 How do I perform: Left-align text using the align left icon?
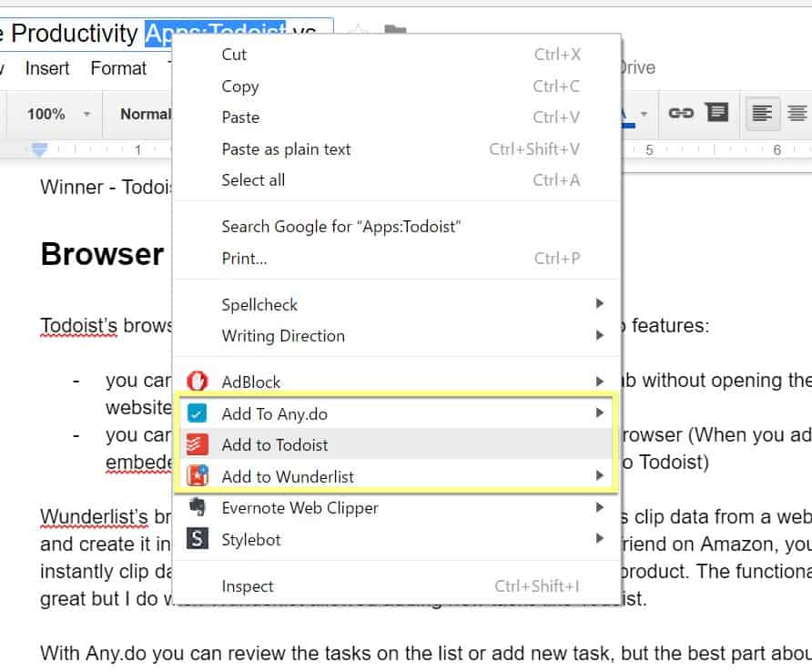pos(762,113)
